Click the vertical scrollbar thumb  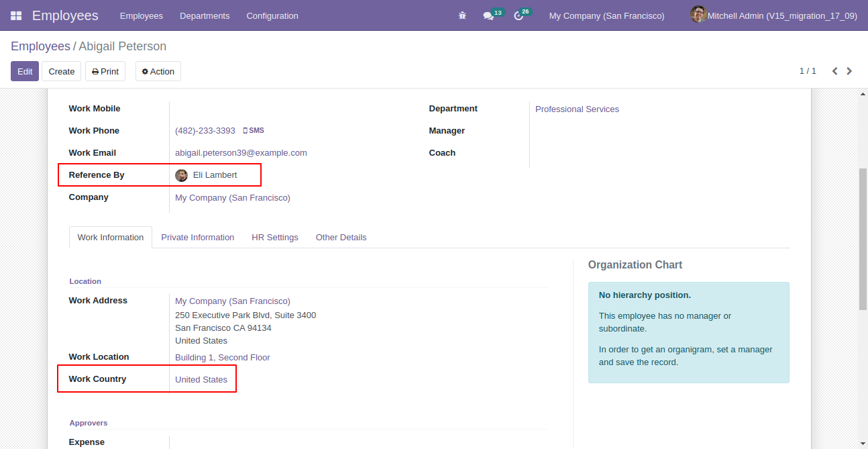pos(863,239)
